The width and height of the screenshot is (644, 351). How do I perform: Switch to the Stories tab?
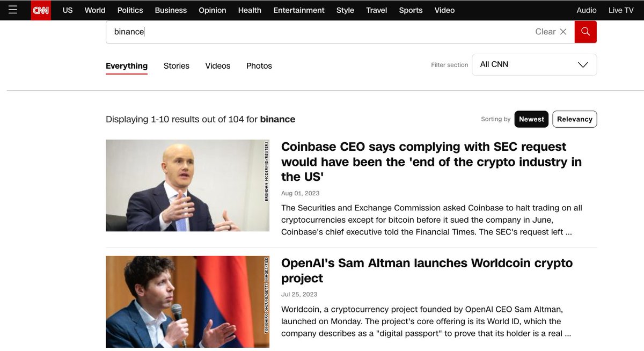pos(177,66)
